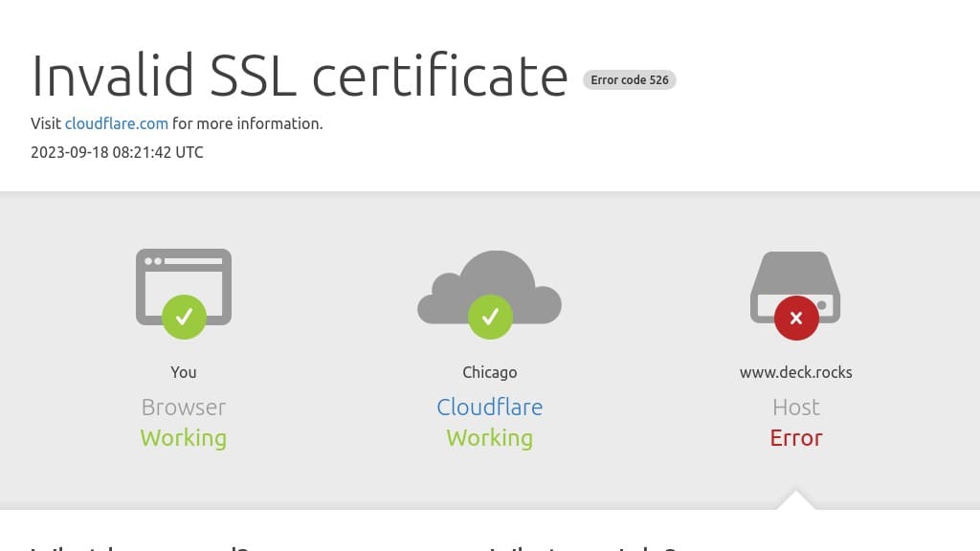Click the red Error status text
This screenshot has width=980, height=551.
(795, 437)
